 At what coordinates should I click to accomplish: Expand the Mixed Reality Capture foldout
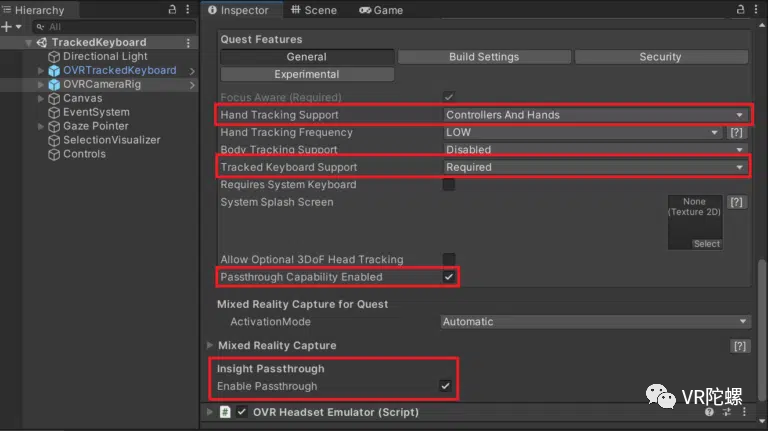[210, 345]
